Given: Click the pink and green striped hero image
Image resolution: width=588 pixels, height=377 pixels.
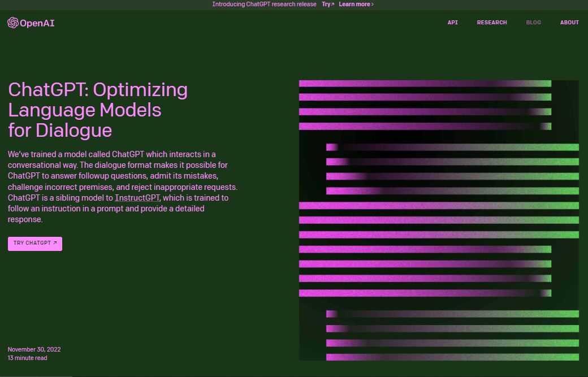Looking at the screenshot, I should tap(439, 220).
